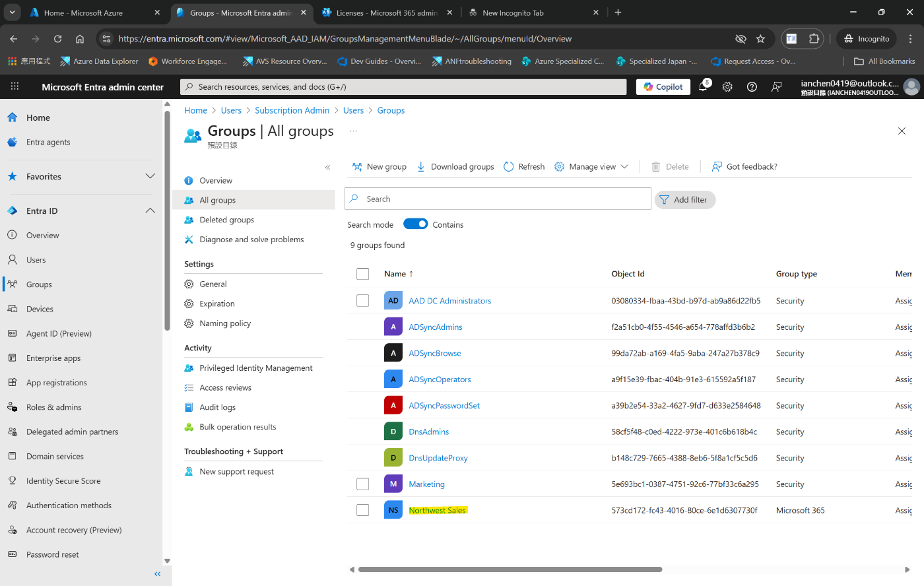Switch to Home - Microsoft Azure tab
The height and width of the screenshot is (586, 924).
click(95, 13)
